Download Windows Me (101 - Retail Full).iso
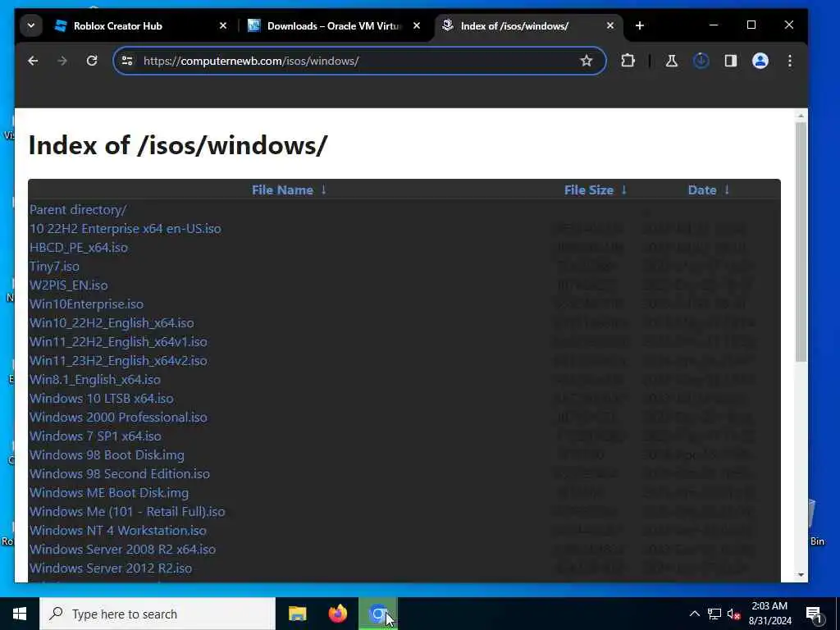Image resolution: width=840 pixels, height=630 pixels. (127, 512)
